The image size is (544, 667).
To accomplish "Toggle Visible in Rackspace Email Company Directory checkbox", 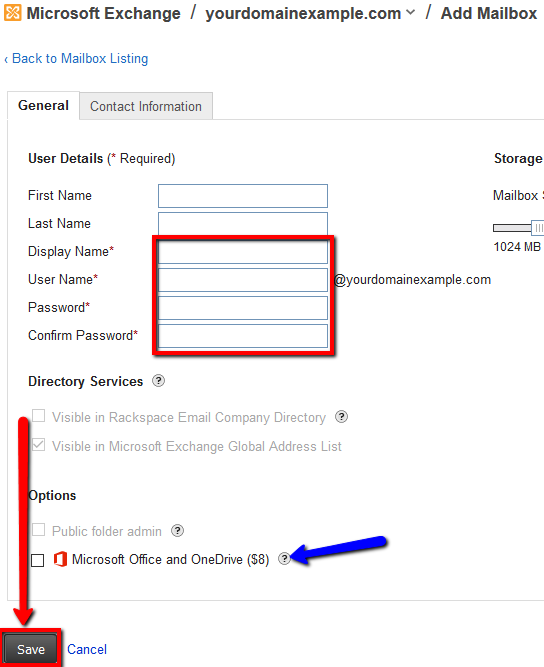I will click(38, 416).
